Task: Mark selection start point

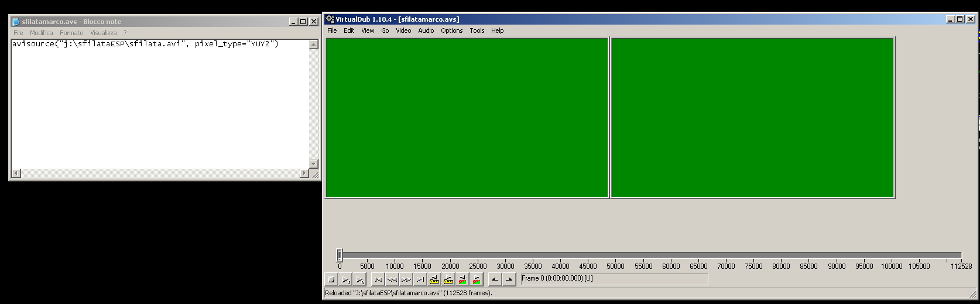Action: 495,280
